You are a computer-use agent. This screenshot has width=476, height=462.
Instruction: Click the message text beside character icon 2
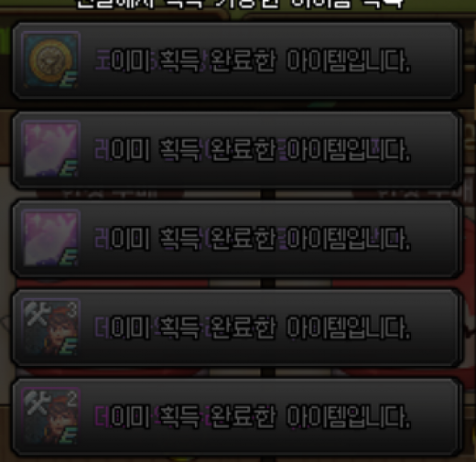pyautogui.click(x=253, y=416)
